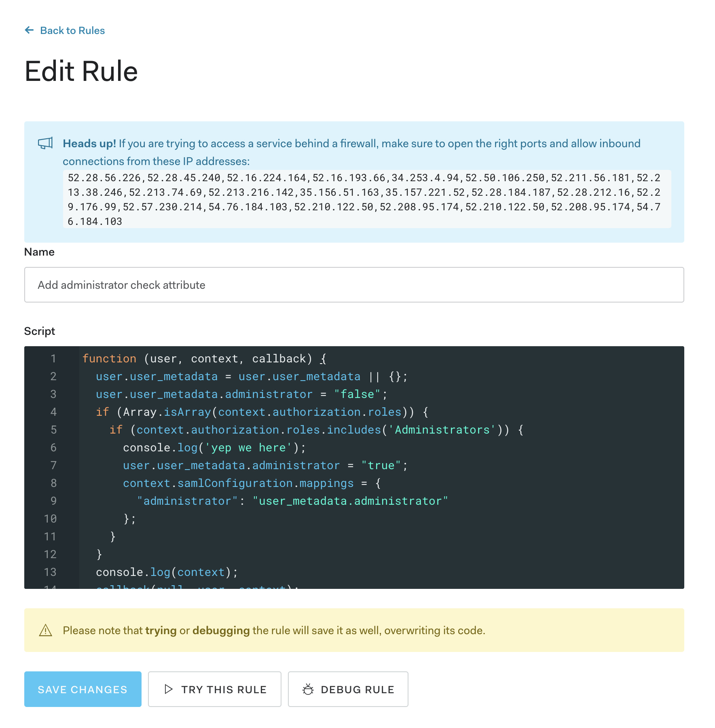Focus the rule Name input field
Viewport: 715px width, 728px height.
354,285
